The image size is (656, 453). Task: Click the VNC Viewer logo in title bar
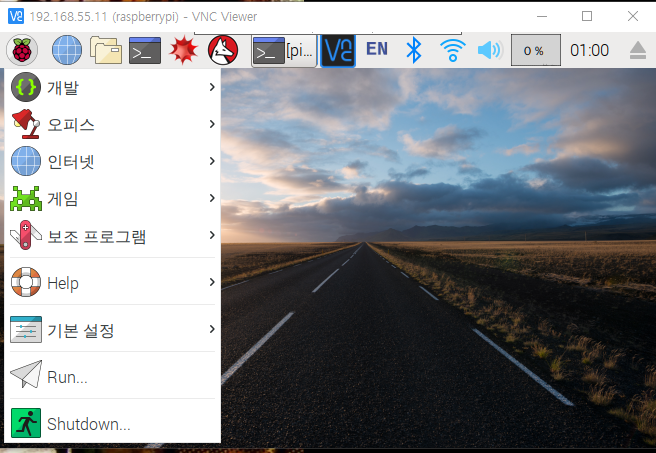tap(16, 16)
